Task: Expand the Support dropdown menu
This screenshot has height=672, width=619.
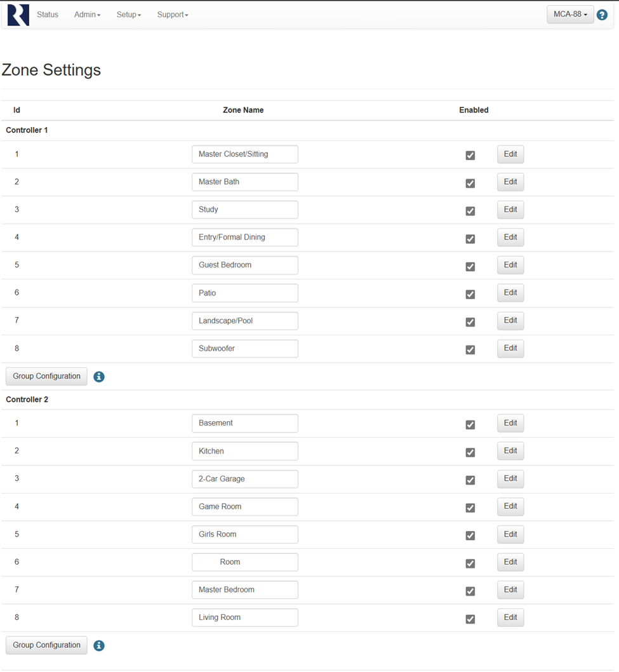Action: pyautogui.click(x=173, y=15)
